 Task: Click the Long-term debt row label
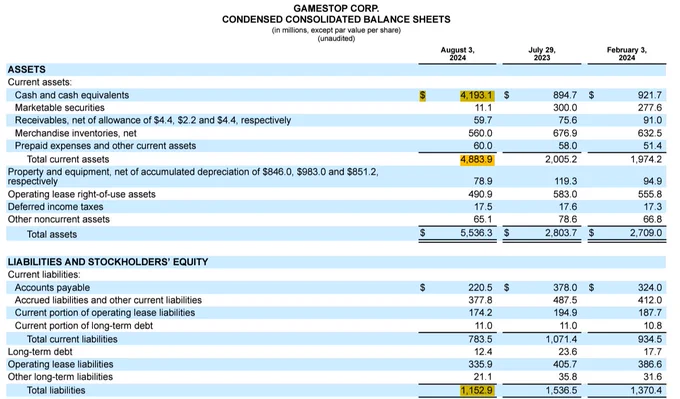point(40,352)
